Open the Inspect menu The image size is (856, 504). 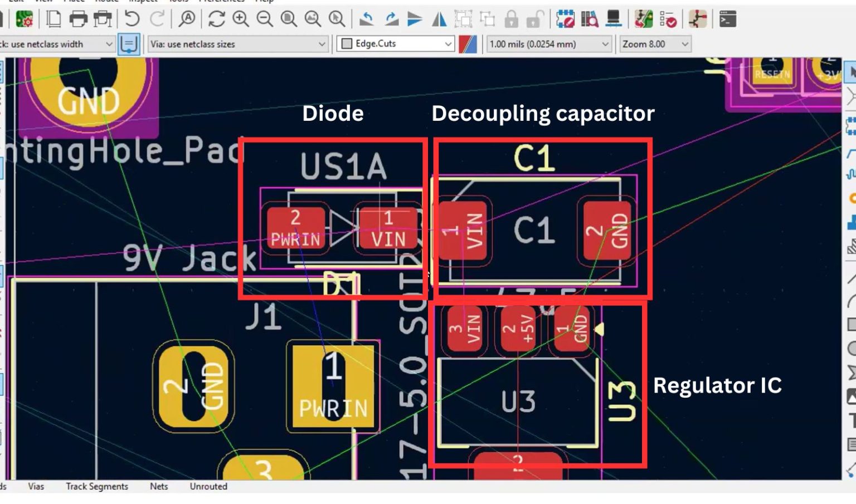pos(142,2)
